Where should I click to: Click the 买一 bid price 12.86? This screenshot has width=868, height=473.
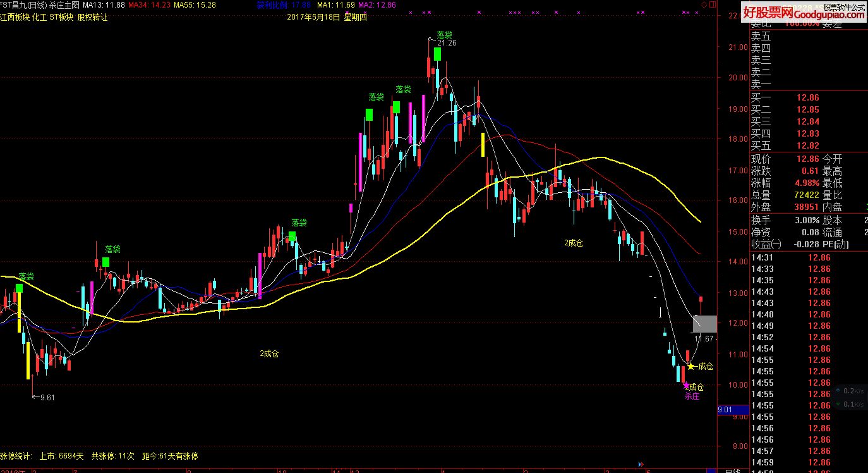808,97
